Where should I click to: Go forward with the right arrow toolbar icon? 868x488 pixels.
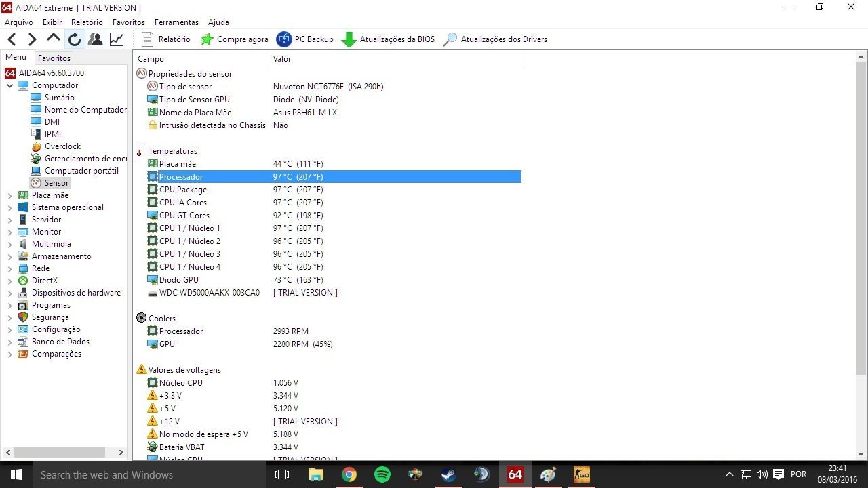coord(32,39)
